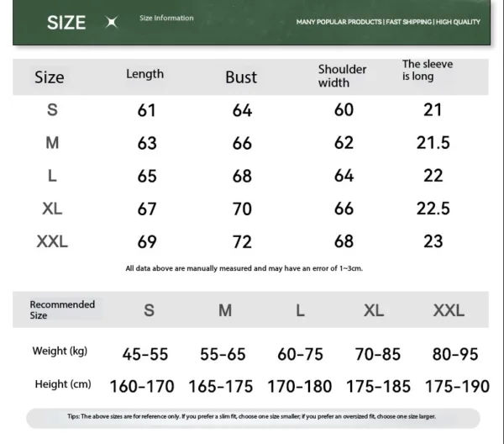504x444 pixels.
Task: Click the Tips note at the bottom
Action: (251, 416)
